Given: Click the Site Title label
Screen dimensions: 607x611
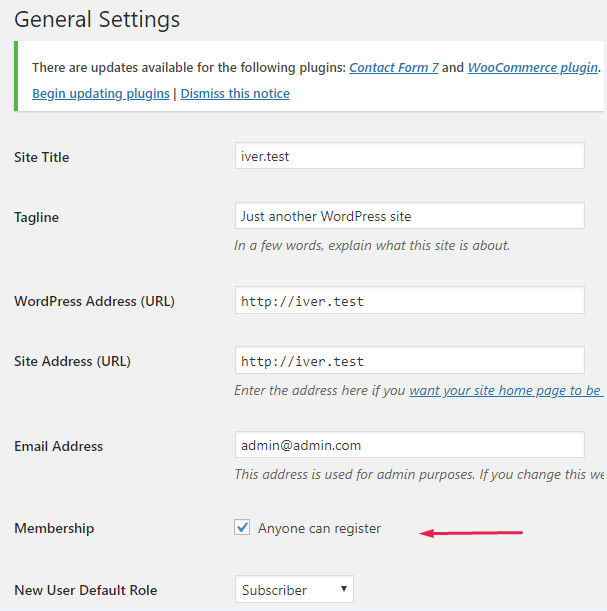Looking at the screenshot, I should click(42, 158).
